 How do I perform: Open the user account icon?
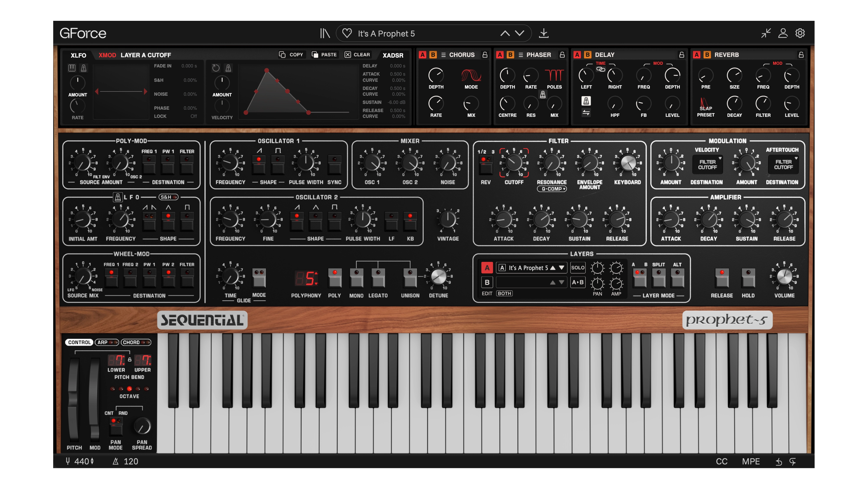click(x=783, y=33)
